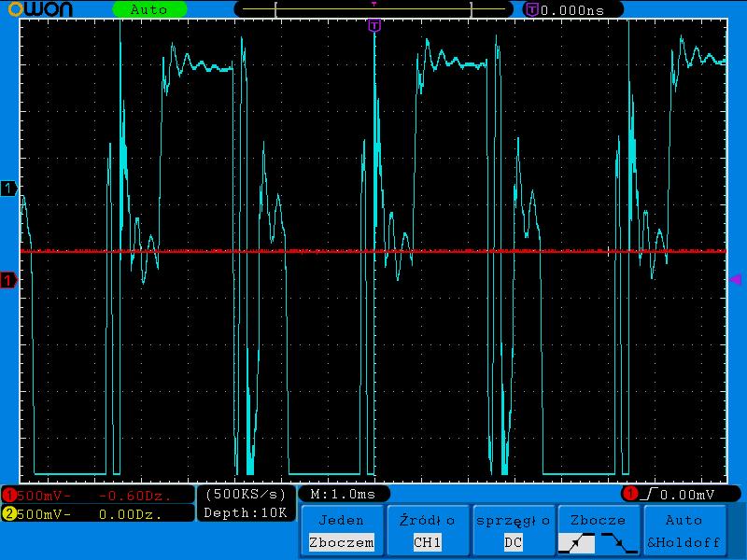Click the yellow CH2 500mV scale readout
The width and height of the screenshot is (747, 560).
click(44, 514)
